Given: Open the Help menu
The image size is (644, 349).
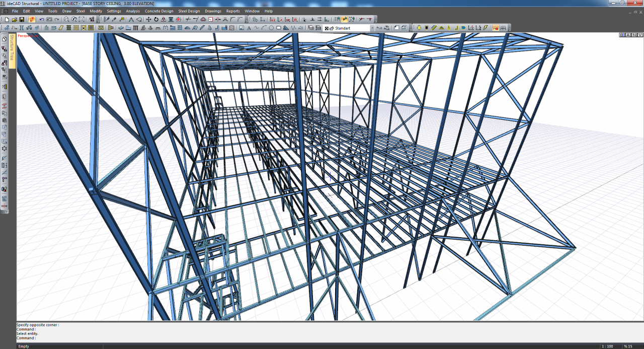Looking at the screenshot, I should coord(268,11).
